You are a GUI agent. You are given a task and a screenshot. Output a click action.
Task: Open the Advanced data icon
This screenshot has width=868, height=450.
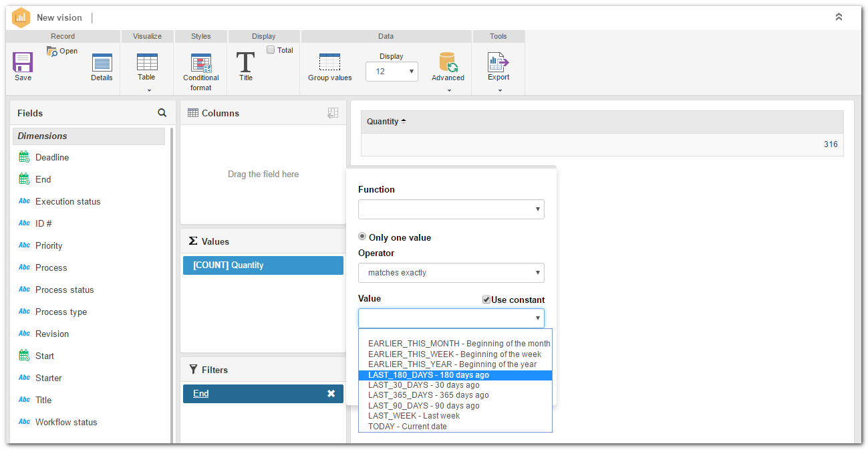point(448,62)
